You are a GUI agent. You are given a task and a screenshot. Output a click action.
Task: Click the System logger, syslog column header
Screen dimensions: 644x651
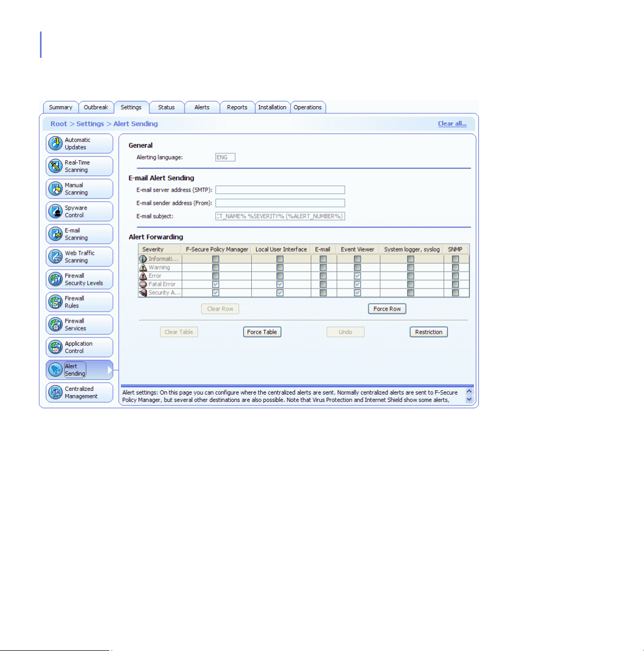[x=412, y=250]
